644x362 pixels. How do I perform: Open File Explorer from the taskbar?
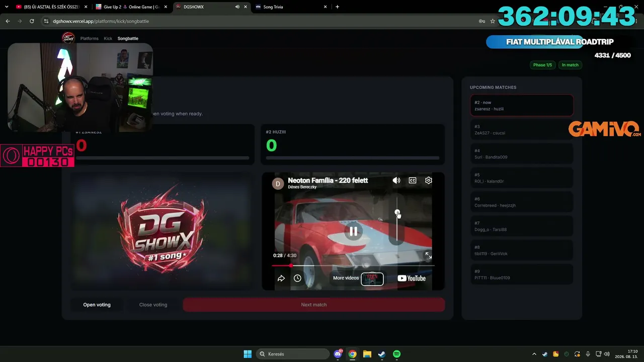tap(367, 354)
